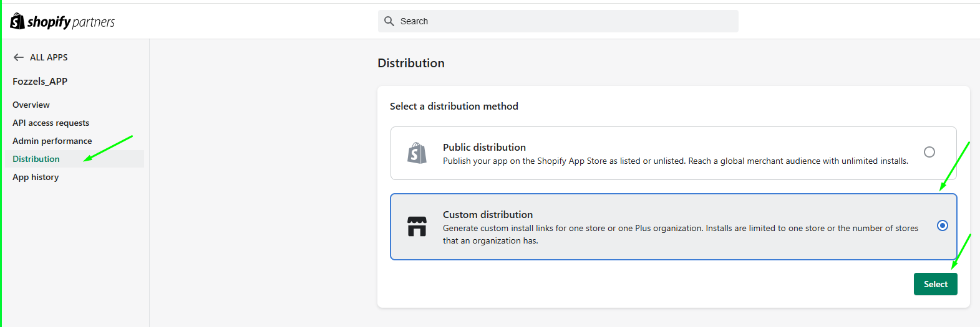Click the back arrow beside ALL APPS

click(x=19, y=57)
